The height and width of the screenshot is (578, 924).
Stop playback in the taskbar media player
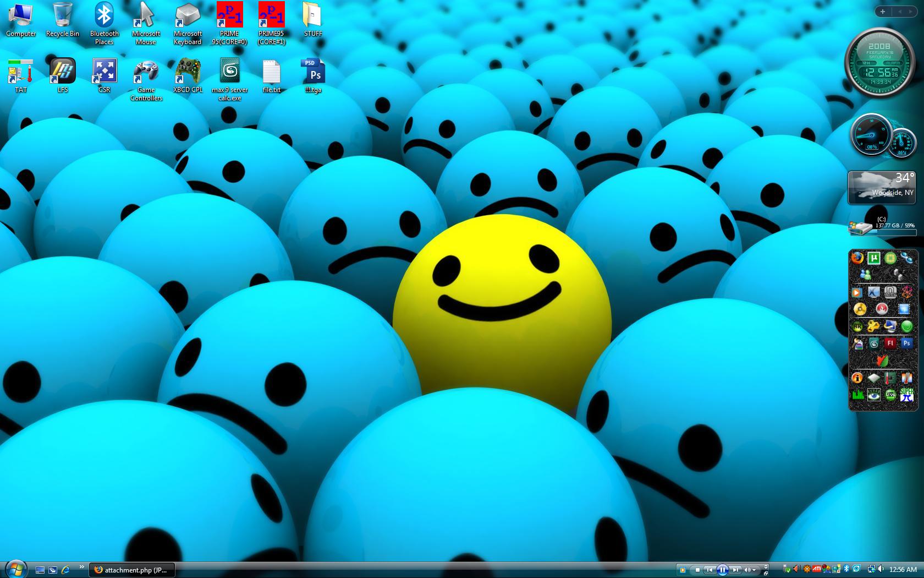[x=697, y=570]
